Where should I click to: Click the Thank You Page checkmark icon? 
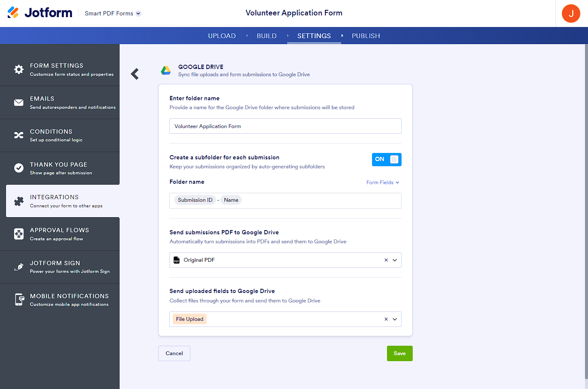(19, 168)
